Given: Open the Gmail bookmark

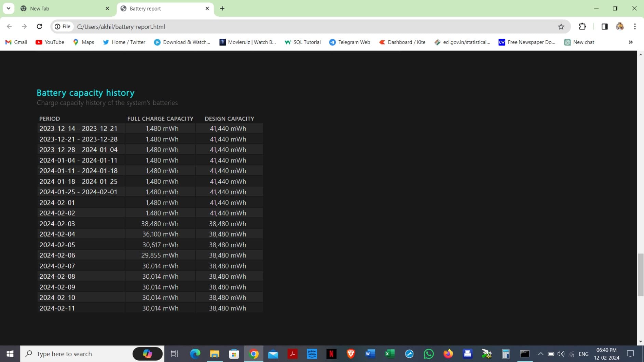Looking at the screenshot, I should (16, 42).
